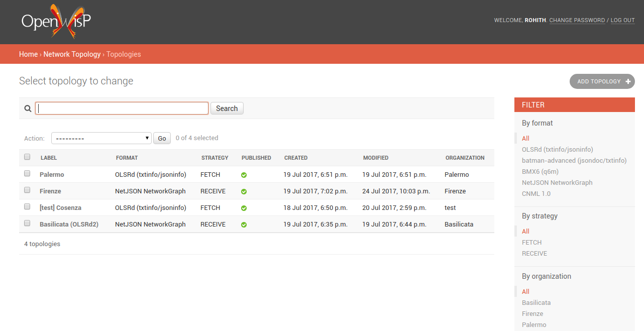This screenshot has width=644, height=331.
Task: Open Firenze topology
Action: click(x=50, y=191)
